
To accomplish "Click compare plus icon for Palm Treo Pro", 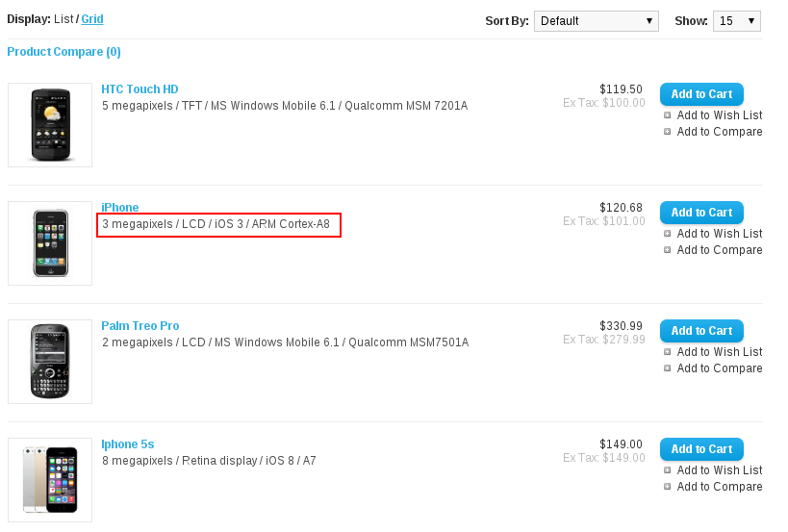I will pos(667,368).
